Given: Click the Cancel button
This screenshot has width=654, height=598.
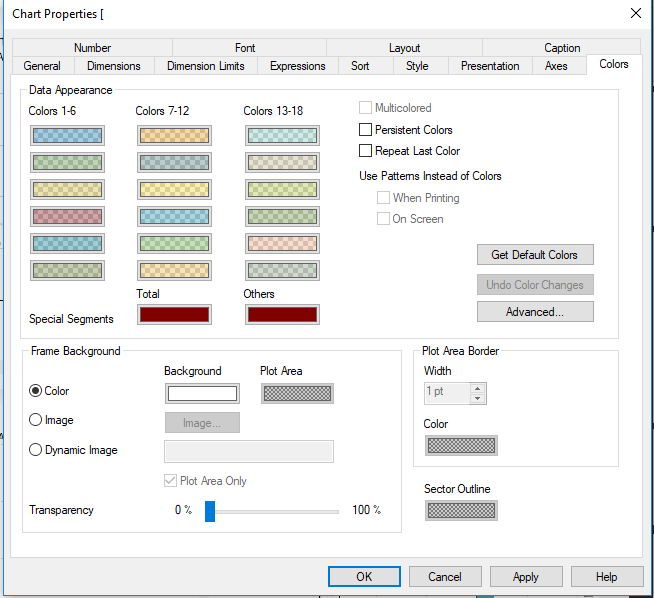Looking at the screenshot, I should pyautogui.click(x=445, y=576).
